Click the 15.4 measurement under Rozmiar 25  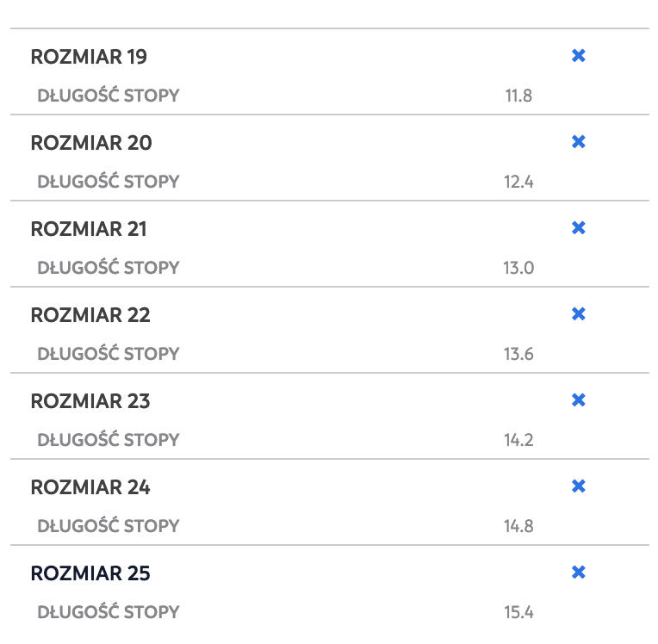tap(518, 612)
